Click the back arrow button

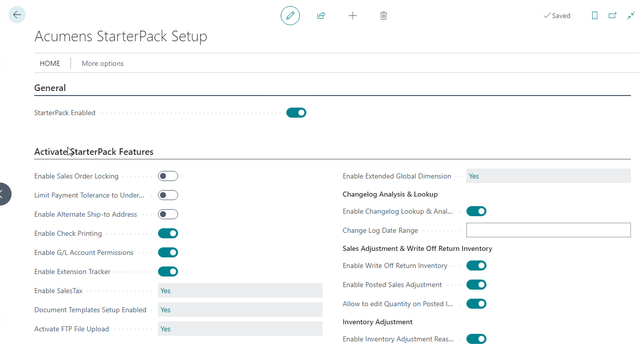pos(17,15)
